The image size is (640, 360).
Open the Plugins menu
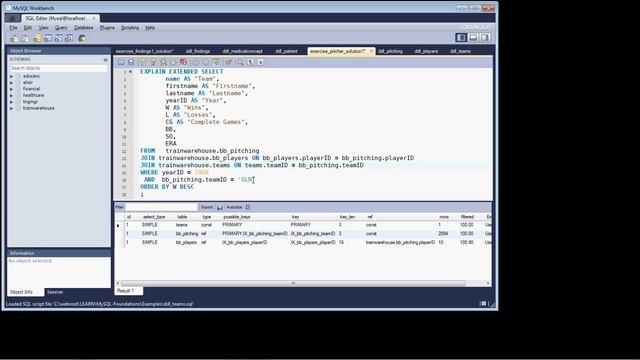tap(107, 28)
